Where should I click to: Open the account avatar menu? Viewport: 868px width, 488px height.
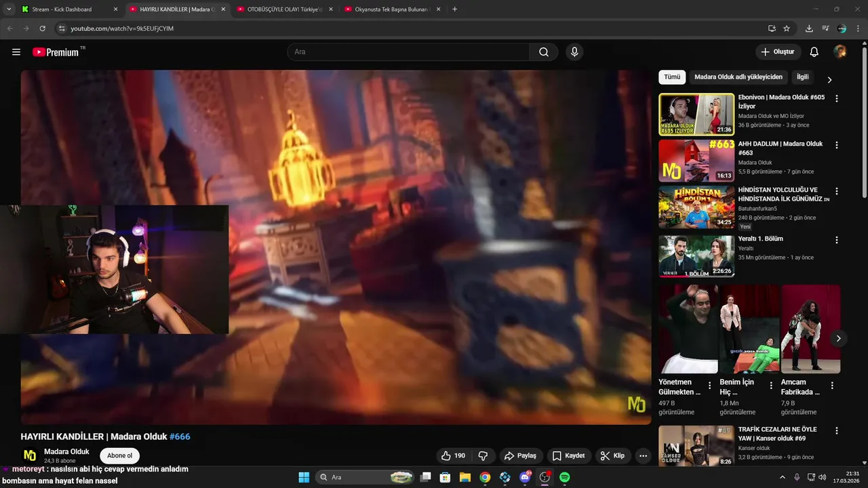[x=840, y=52]
